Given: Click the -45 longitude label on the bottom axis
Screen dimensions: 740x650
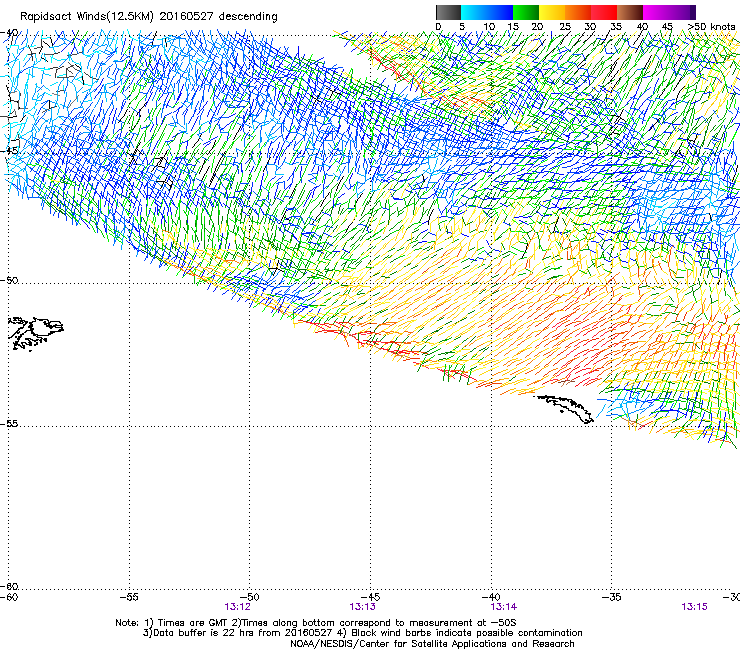Looking at the screenshot, I should [x=370, y=597].
